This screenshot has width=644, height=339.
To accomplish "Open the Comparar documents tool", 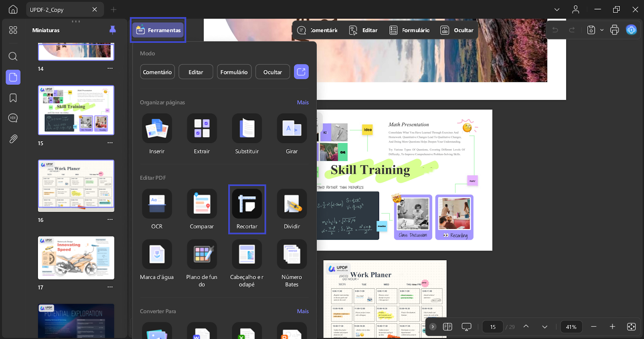I will coord(202,204).
